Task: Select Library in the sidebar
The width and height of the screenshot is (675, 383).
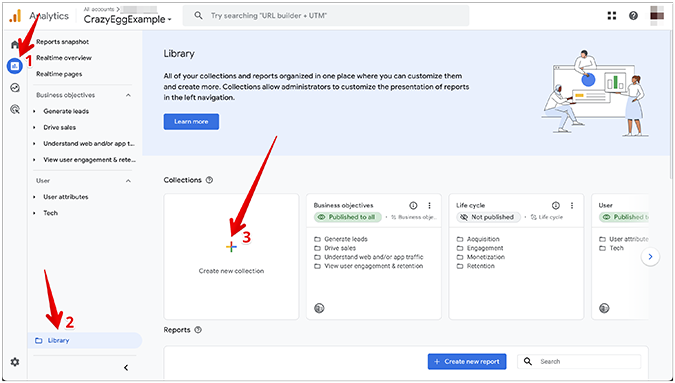Action: coord(85,340)
